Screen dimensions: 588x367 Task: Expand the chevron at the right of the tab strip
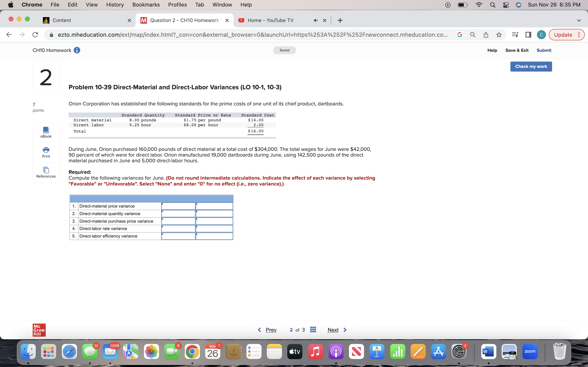(579, 20)
